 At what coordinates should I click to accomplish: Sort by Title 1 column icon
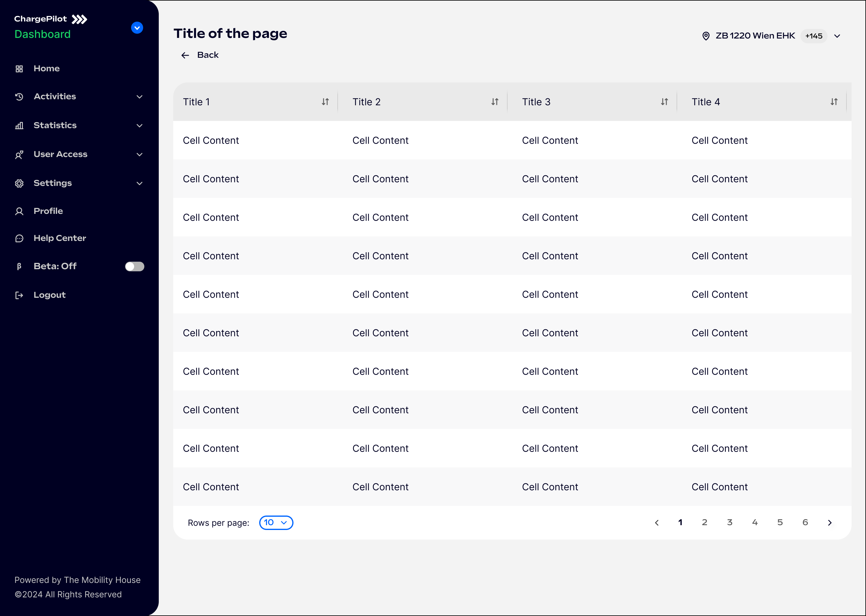(x=325, y=102)
